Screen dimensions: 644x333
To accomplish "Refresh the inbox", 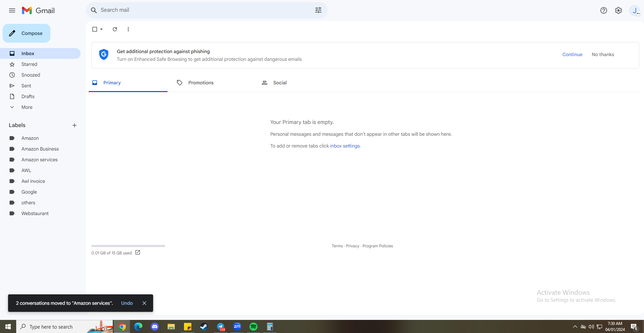I will click(115, 29).
